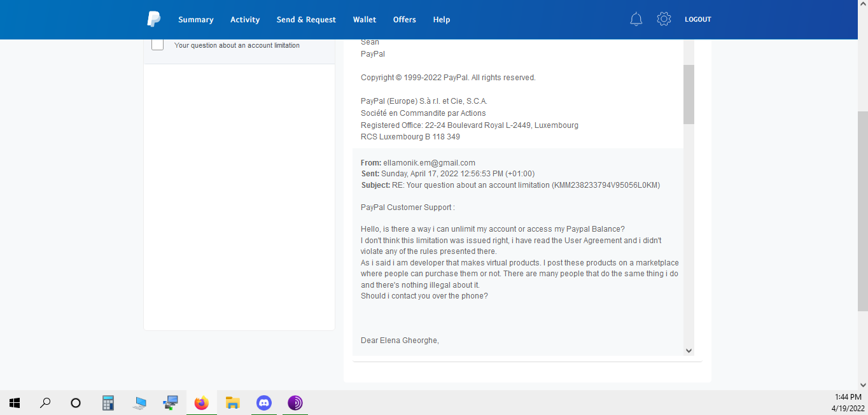868x415 pixels.
Task: Click the LOGOUT link
Action: tap(697, 20)
